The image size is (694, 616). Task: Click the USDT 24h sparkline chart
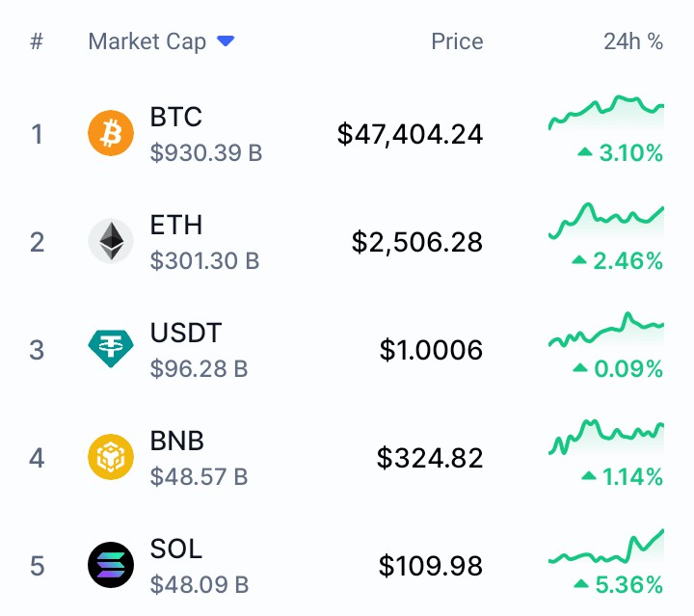(606, 330)
